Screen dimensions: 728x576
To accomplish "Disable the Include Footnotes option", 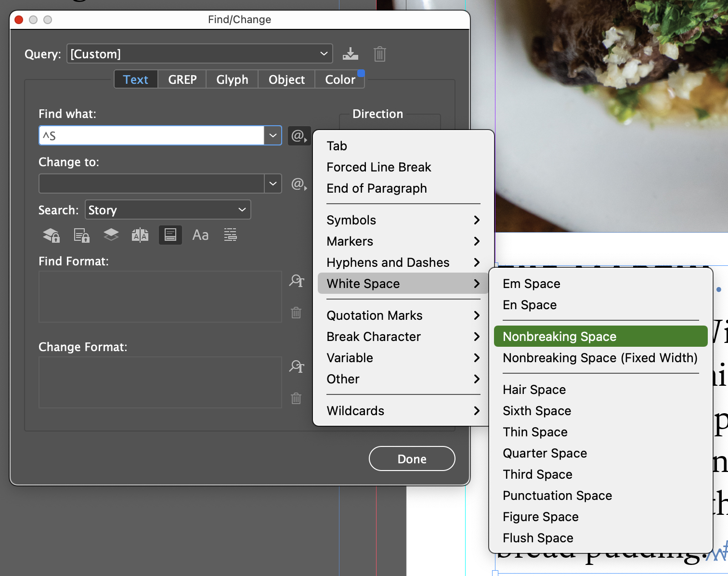I will [170, 235].
